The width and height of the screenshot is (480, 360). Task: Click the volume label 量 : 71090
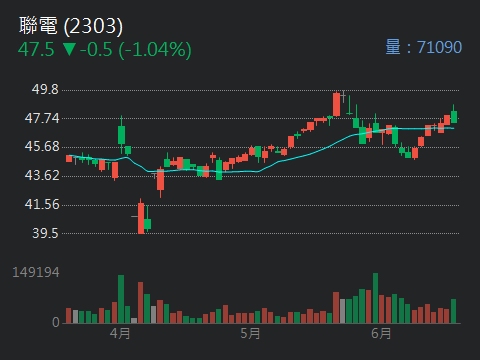(424, 47)
